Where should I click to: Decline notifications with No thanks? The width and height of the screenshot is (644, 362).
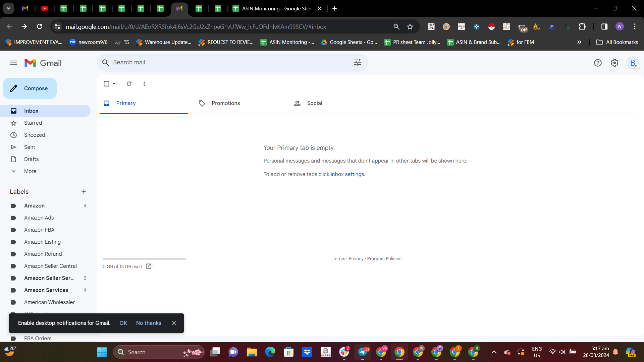[149, 323]
